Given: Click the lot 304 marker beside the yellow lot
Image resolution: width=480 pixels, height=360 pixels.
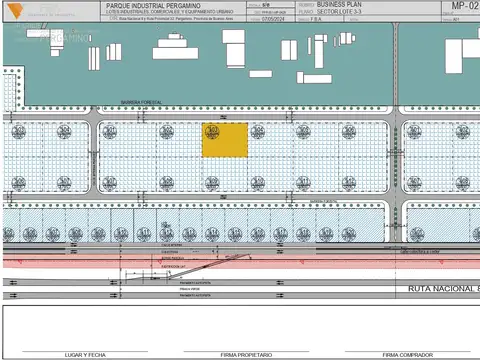Looking at the screenshot, I should [258, 132].
